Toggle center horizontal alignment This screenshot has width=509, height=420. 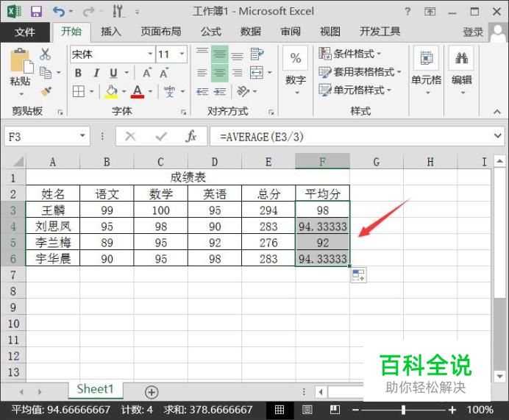(x=220, y=72)
